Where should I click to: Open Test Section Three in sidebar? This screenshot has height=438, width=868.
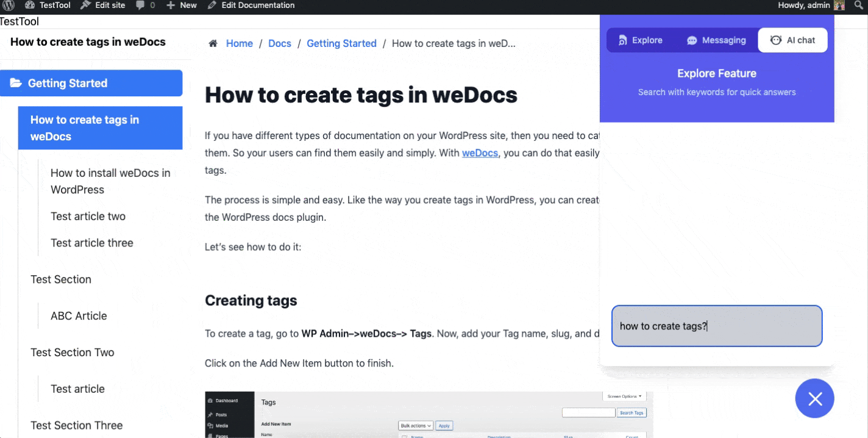[x=76, y=426]
